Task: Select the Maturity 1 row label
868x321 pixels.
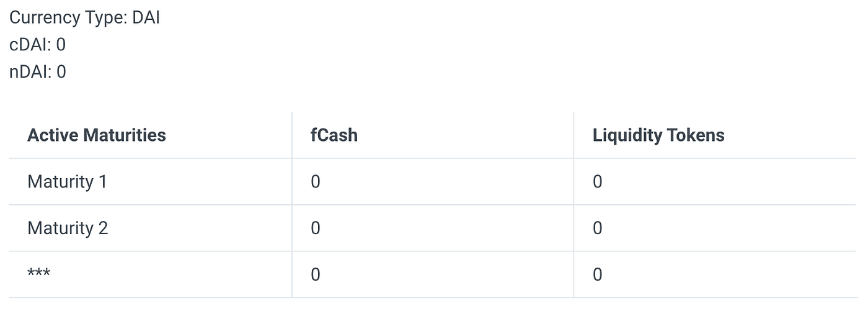Action: tap(67, 181)
